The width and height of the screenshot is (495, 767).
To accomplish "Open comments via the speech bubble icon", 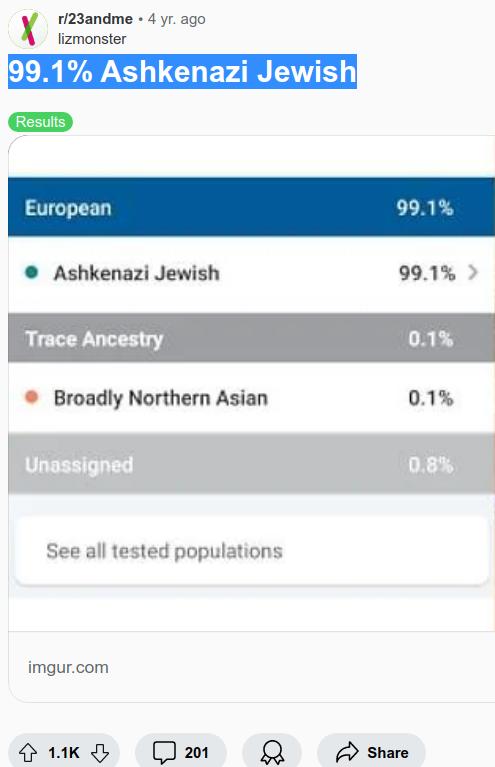I will tap(164, 752).
